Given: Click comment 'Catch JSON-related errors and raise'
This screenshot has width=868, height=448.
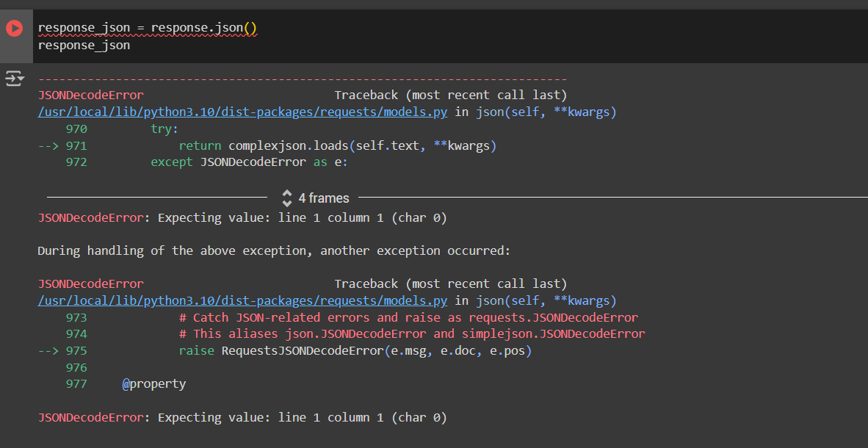Looking at the screenshot, I should pyautogui.click(x=408, y=318).
